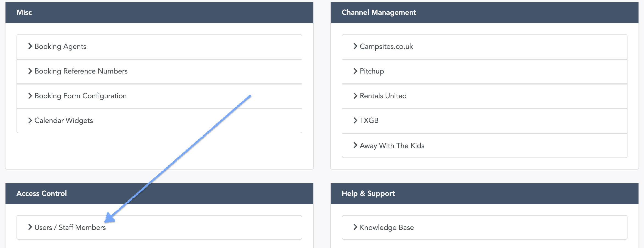Click the chevron arrow before TXGB

point(355,120)
